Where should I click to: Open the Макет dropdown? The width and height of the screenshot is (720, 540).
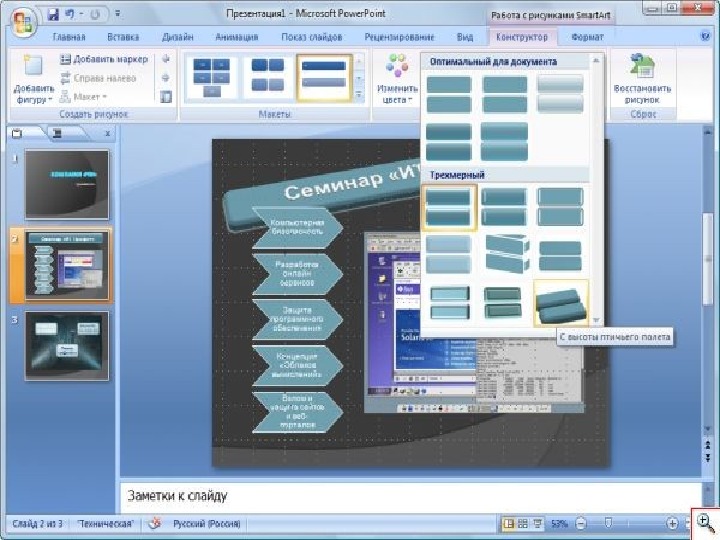[x=83, y=97]
